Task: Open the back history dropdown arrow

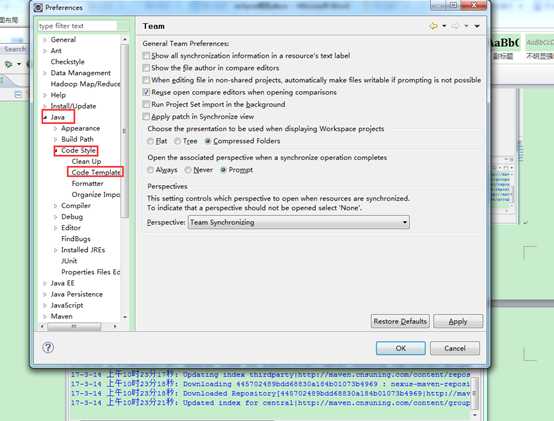Action: click(444, 26)
